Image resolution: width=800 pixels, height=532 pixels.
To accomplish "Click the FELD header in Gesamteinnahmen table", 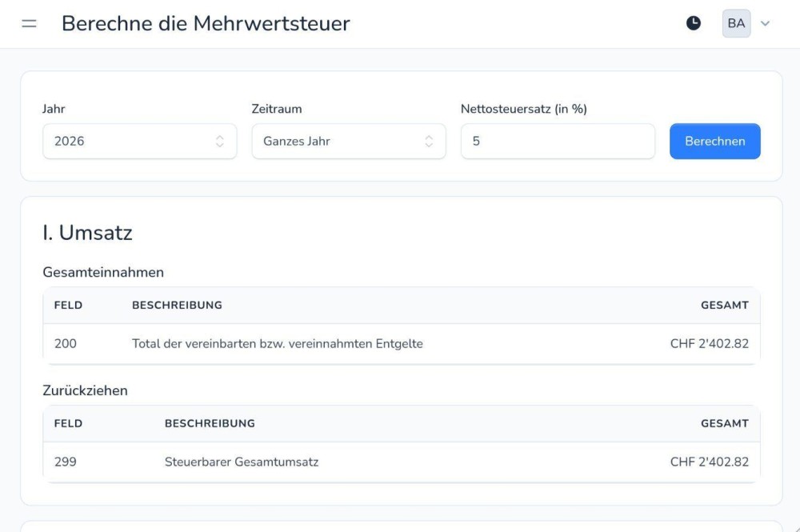I will point(68,306).
